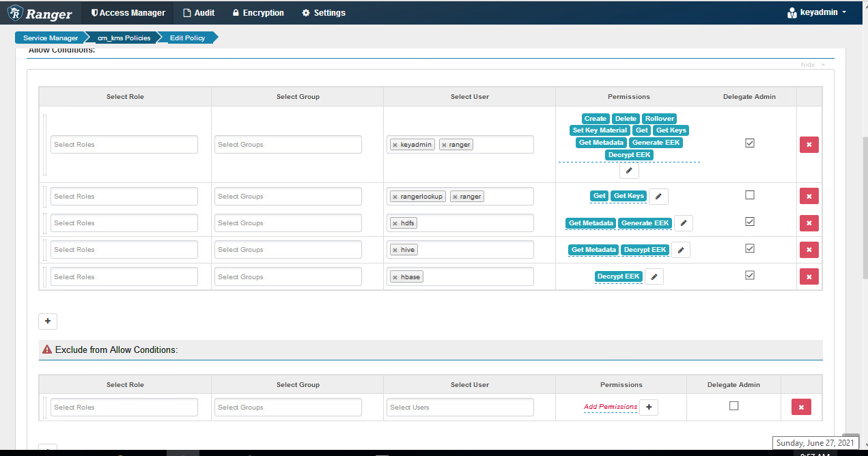
Task: Open the pencil editor for keyadmin permissions
Action: pyautogui.click(x=628, y=171)
